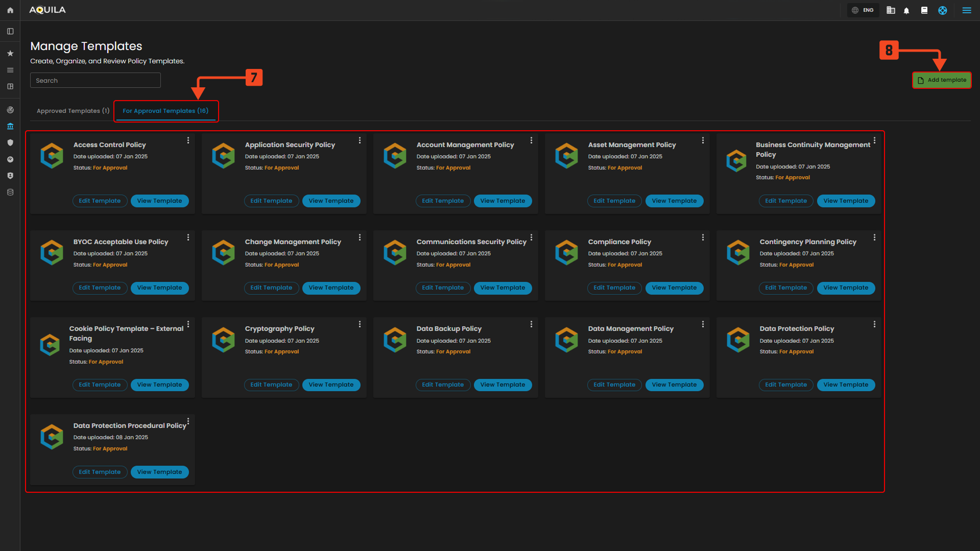Edit the Change Management Policy template
980x551 pixels.
271,288
